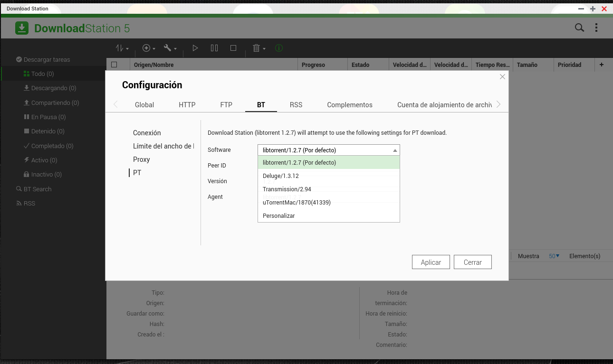
Task: Toggle the select-all tasks checkbox
Action: [x=114, y=65]
